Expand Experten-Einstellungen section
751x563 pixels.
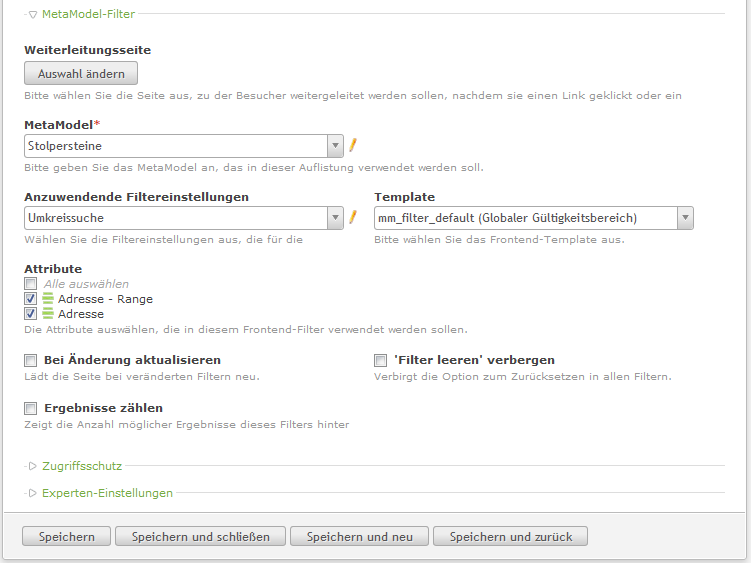coord(107,493)
